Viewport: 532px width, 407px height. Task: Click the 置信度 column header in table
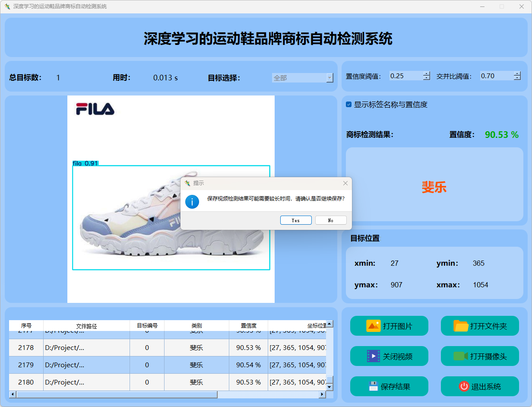[248, 326]
